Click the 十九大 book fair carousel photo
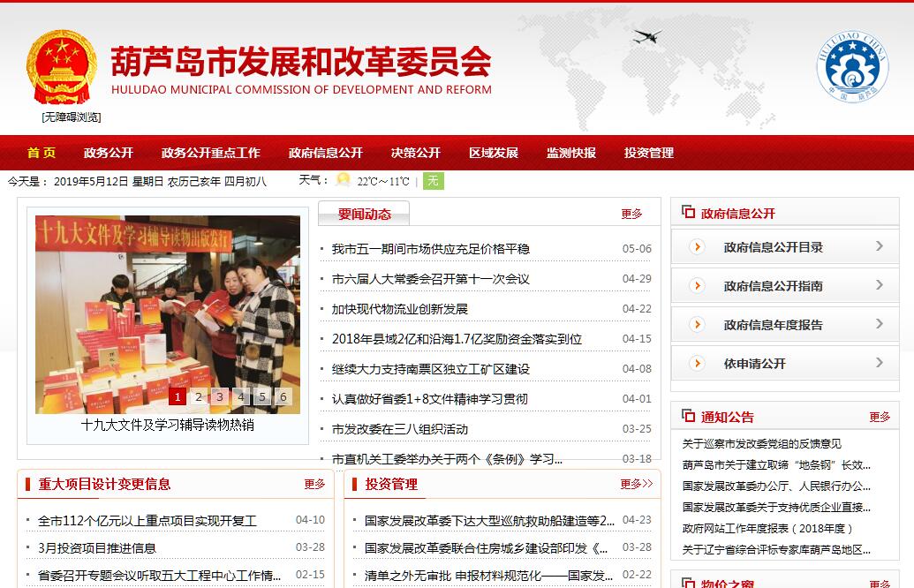The image size is (914, 588). click(x=168, y=314)
